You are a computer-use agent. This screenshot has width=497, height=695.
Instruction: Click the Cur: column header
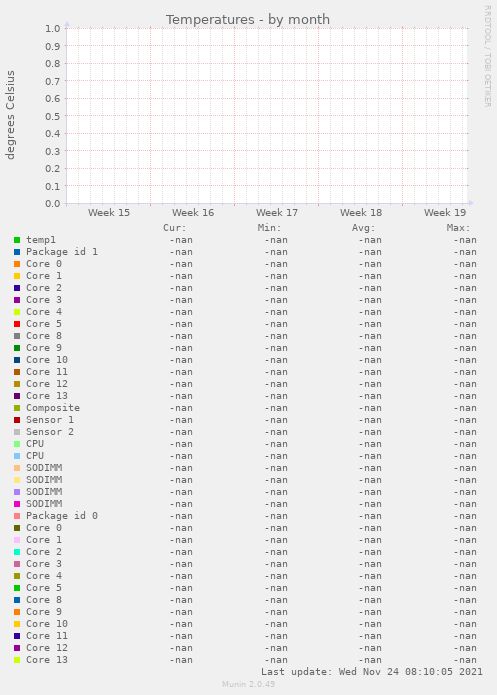tap(175, 228)
